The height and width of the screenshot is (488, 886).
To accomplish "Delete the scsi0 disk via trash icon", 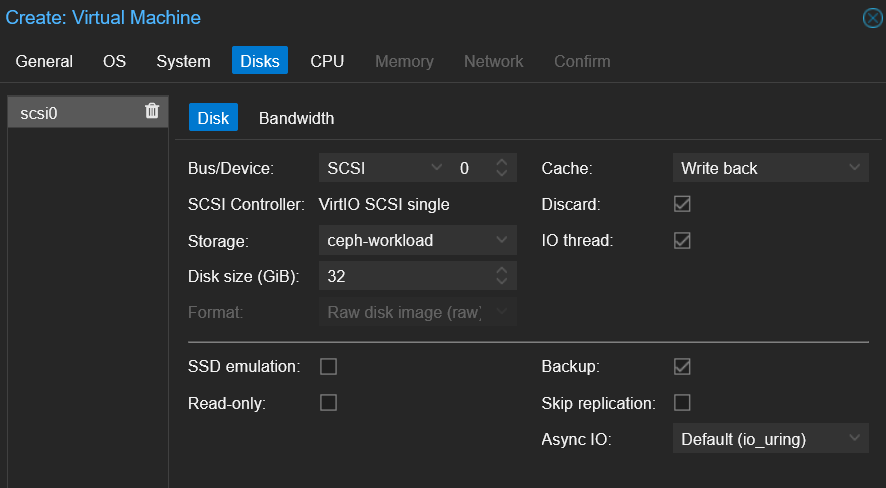I will pos(152,111).
